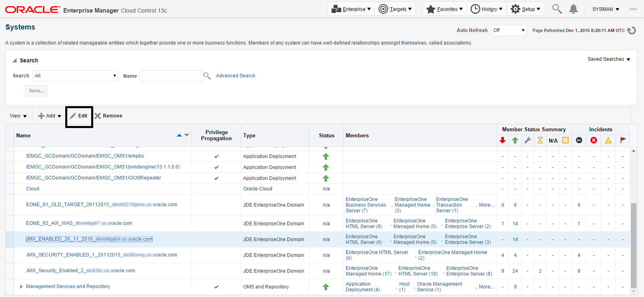Open the Search type All dropdown

click(75, 76)
